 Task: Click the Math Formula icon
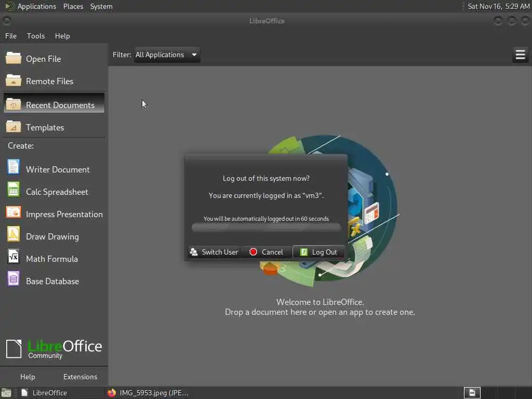pyautogui.click(x=13, y=257)
